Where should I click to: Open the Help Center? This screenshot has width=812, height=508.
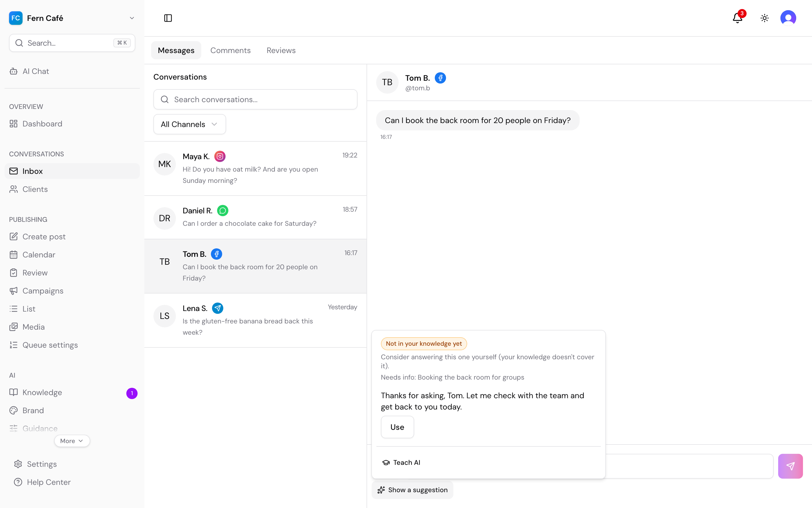click(x=72, y=482)
